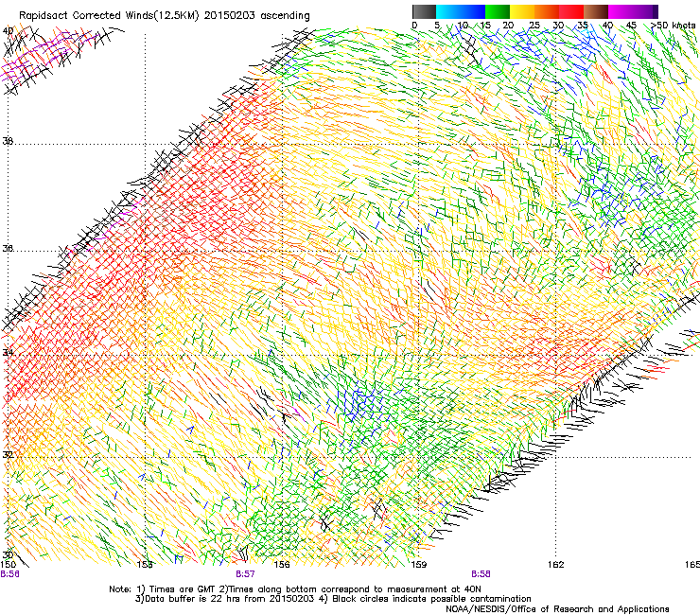The width and height of the screenshot is (700, 615).
Task: Click the legend tick label '15'
Action: coord(485,26)
